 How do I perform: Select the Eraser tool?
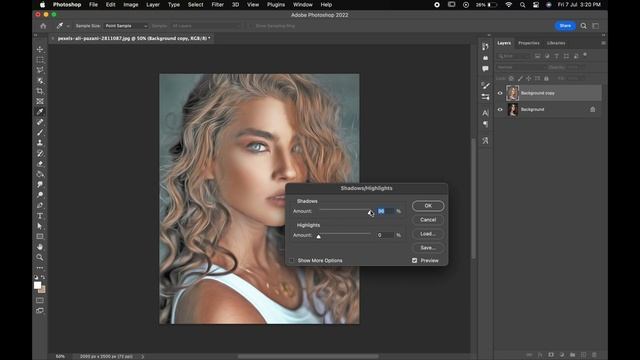point(40,164)
